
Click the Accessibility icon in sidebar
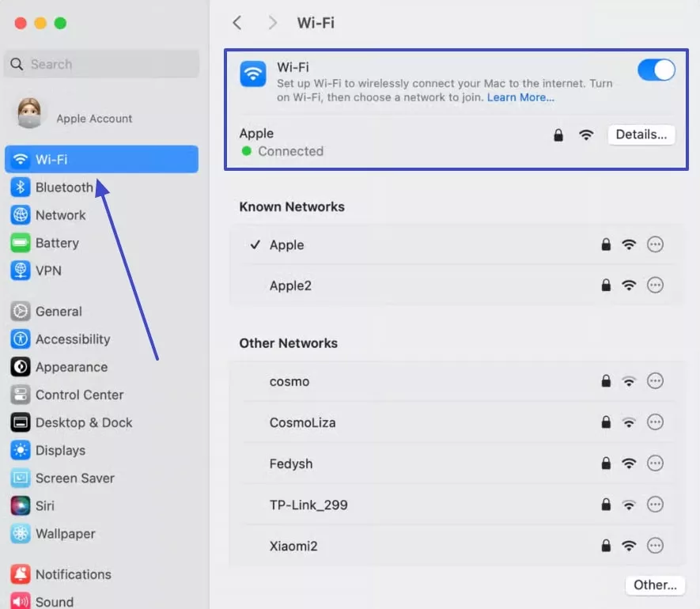point(21,339)
